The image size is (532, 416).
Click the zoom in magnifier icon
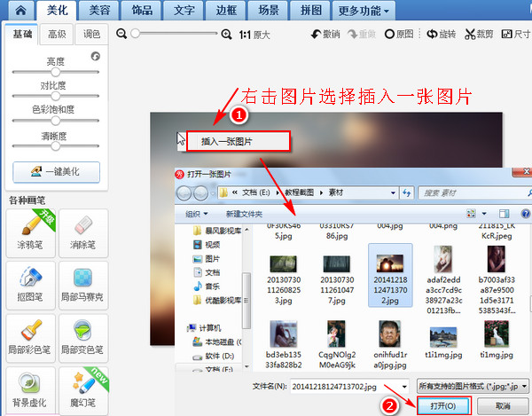[x=226, y=34]
